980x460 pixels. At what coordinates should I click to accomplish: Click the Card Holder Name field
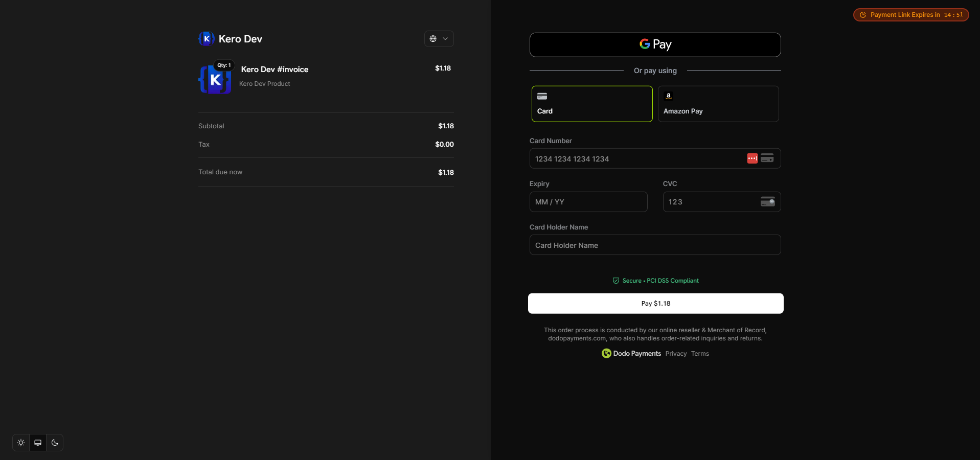click(x=655, y=245)
